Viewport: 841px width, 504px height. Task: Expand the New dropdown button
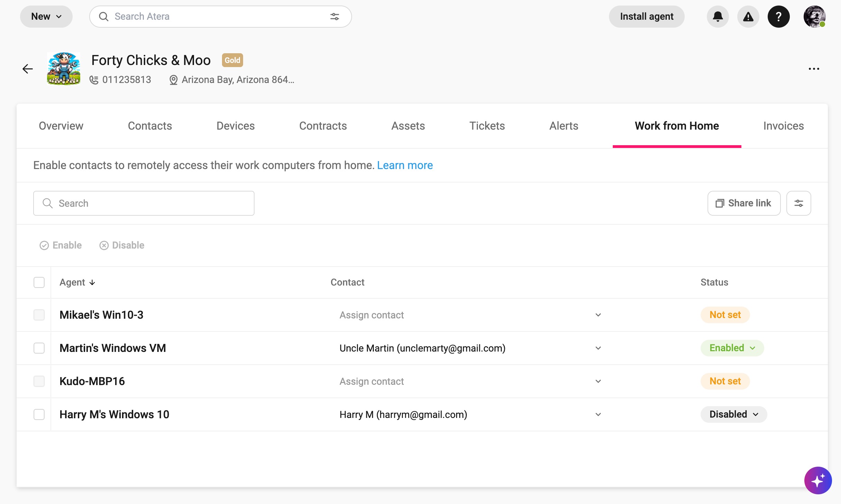click(46, 17)
